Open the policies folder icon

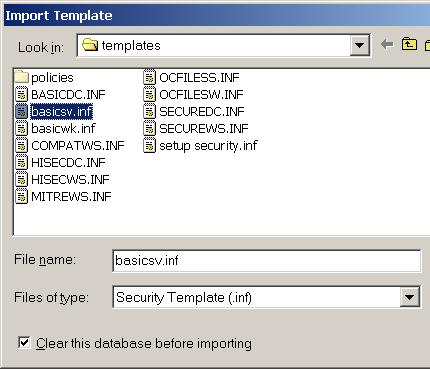coord(22,77)
